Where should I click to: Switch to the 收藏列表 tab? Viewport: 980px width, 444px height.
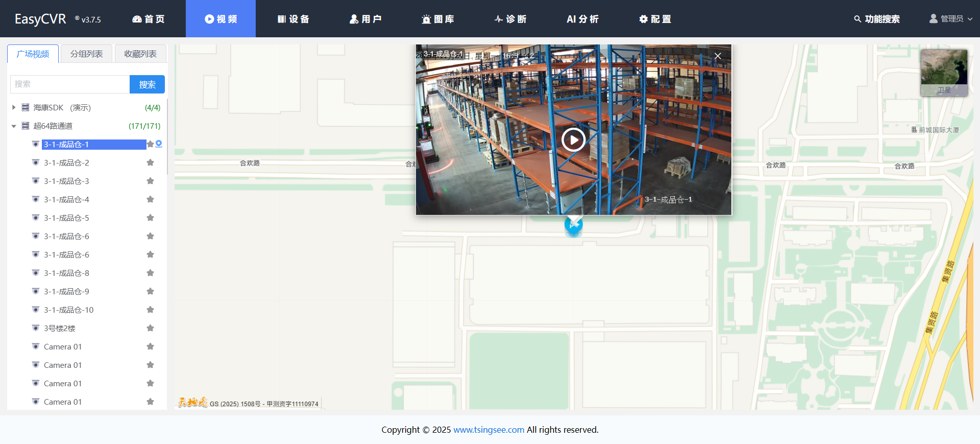tap(140, 54)
